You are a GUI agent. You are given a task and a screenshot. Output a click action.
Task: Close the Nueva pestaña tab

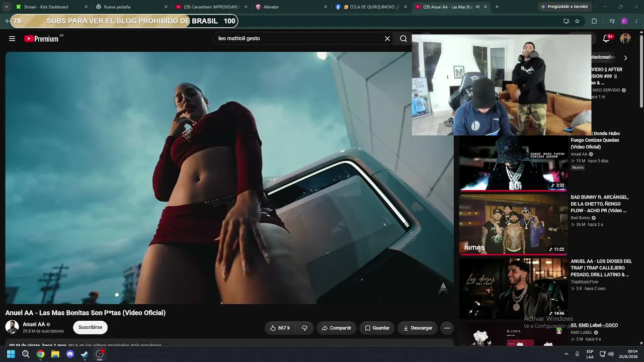[x=166, y=7]
